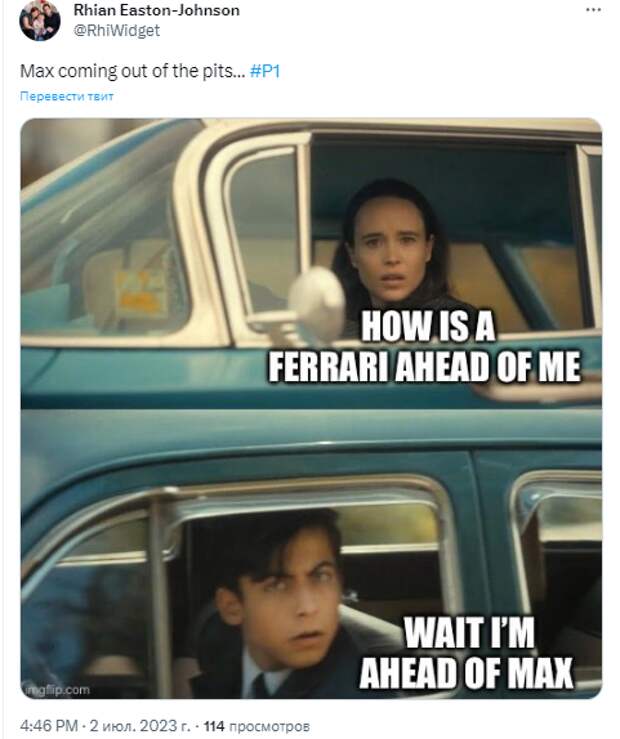Click the Rhian Easton-Johnson display name
This screenshot has height=739, width=620.
[156, 10]
